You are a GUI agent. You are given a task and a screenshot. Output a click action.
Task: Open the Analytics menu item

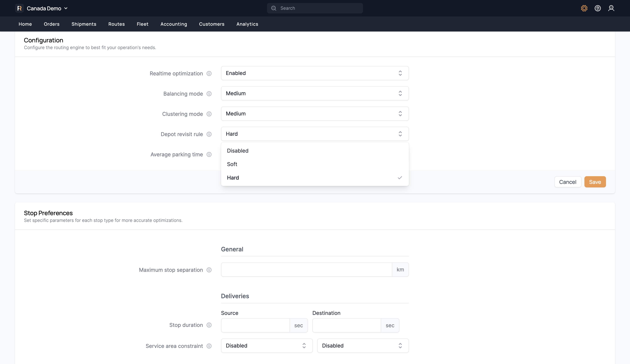tap(247, 24)
